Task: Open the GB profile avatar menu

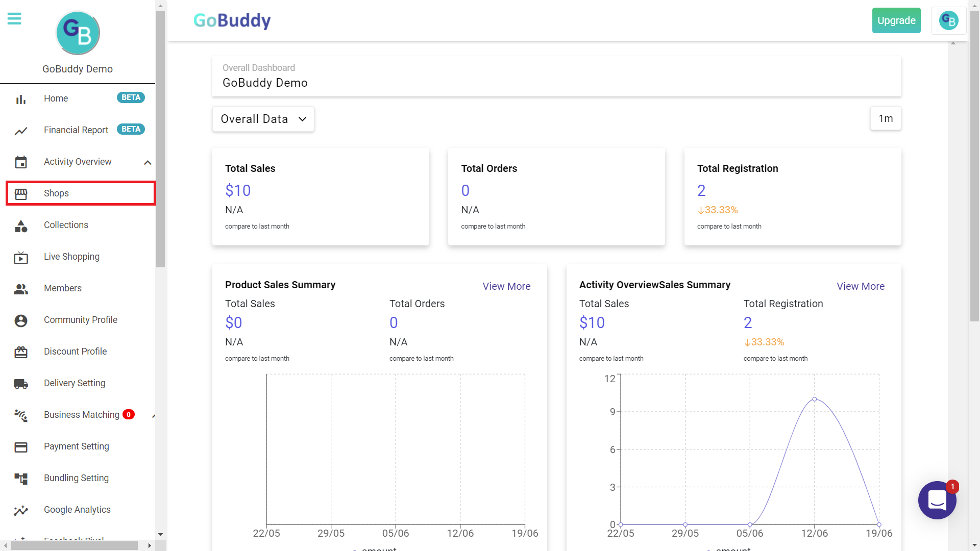Action: click(948, 20)
